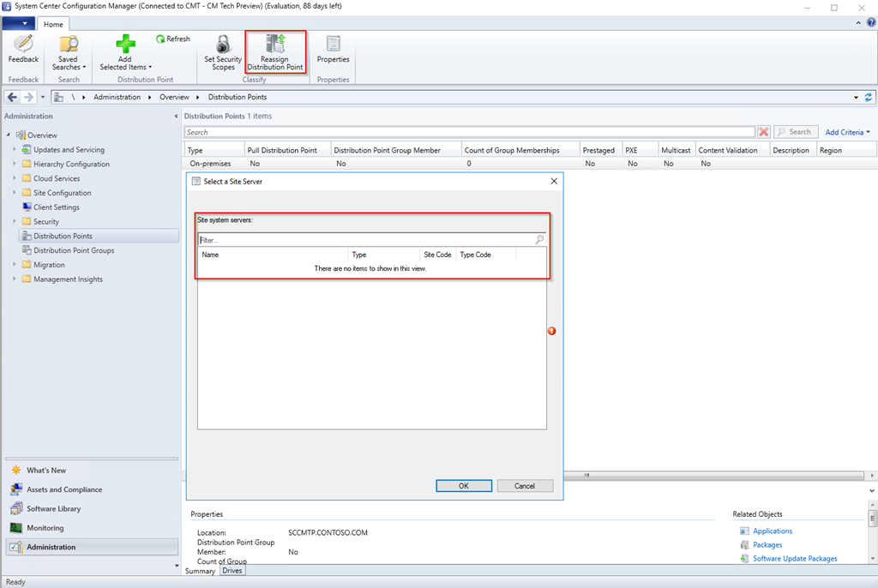878x588 pixels.
Task: Open the Add Criteria dropdown
Action: [x=847, y=132]
